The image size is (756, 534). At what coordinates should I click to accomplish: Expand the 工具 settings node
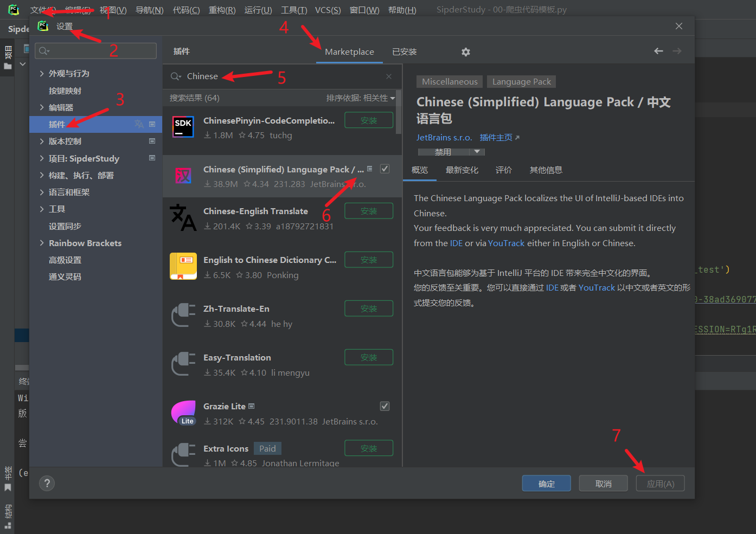[42, 209]
